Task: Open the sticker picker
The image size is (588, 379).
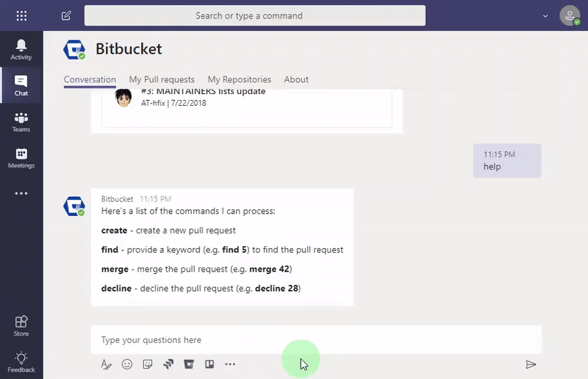Action: point(148,364)
